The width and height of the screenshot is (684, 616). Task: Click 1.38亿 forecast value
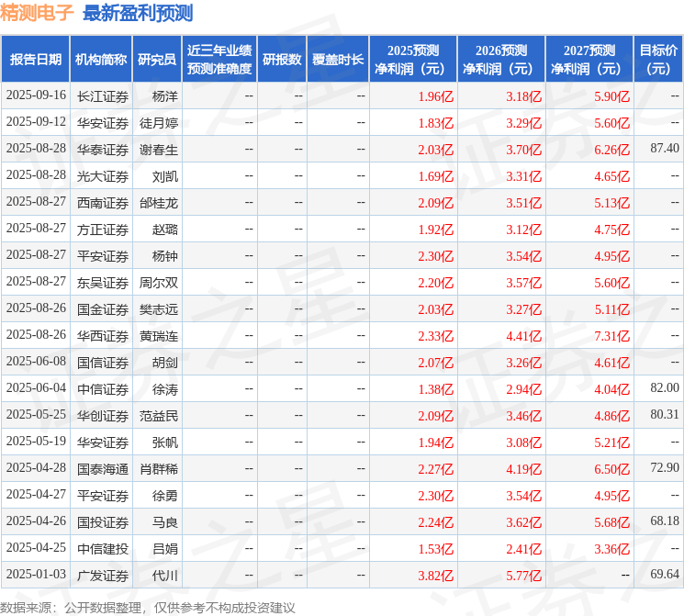tap(436, 389)
